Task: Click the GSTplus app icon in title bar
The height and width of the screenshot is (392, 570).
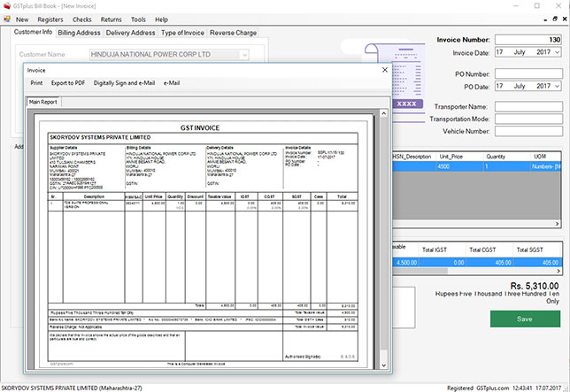Action: pos(6,5)
